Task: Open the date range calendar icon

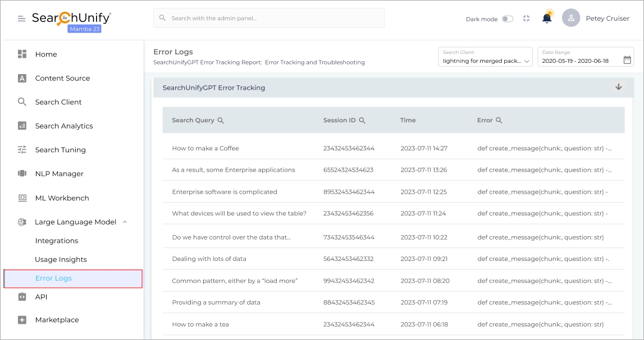Action: point(627,60)
